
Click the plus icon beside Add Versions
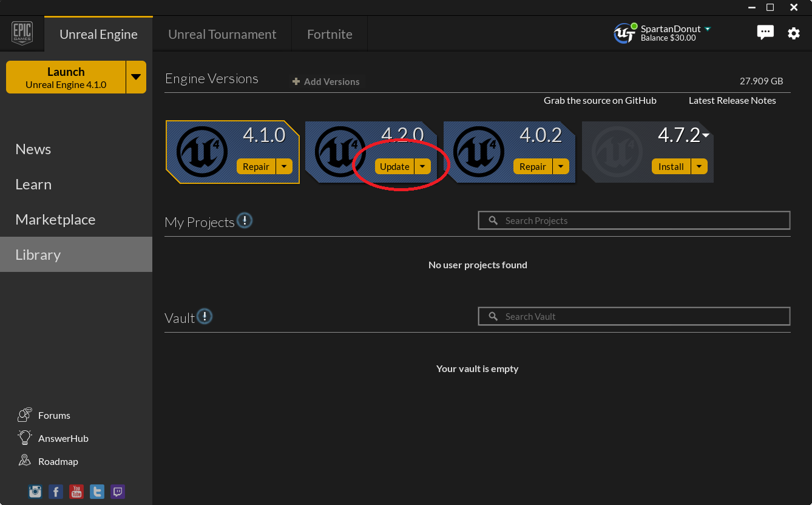pos(296,81)
